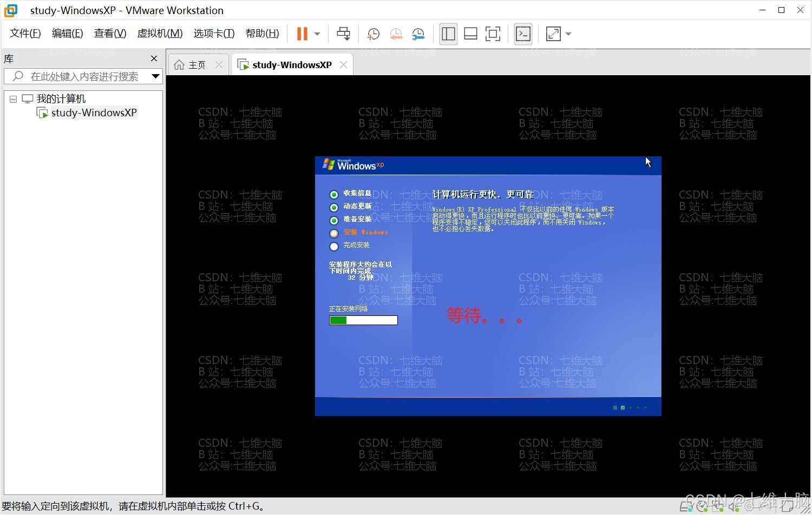Open the 编辑(E) menu
This screenshot has height=515, width=812.
68,34
